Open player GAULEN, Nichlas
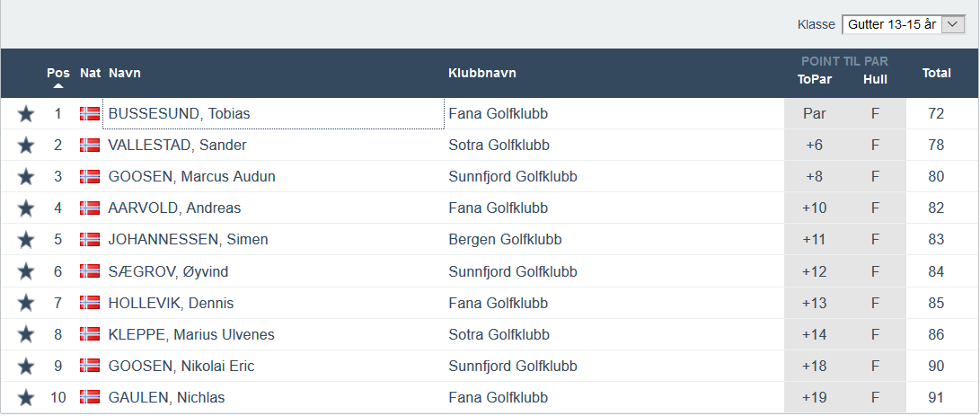 coord(166,398)
